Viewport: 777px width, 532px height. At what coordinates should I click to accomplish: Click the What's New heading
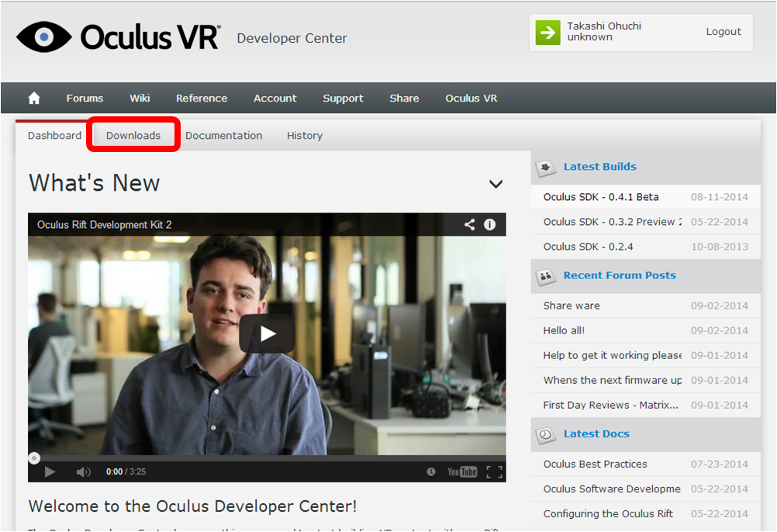94,183
